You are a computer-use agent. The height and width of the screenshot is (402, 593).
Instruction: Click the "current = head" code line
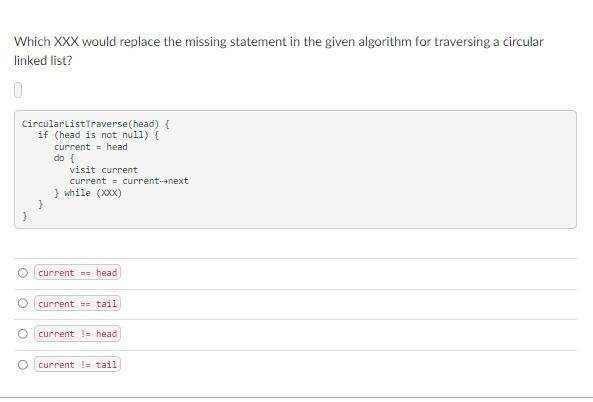point(91,147)
